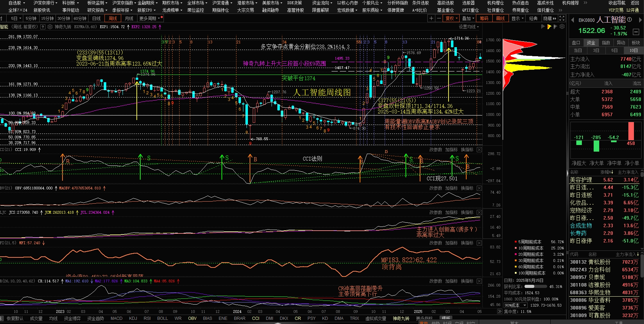Viewport: 644px width, 324px height.
Task: Toggle the 筹码 chip distribution button
Action: [x=484, y=18]
